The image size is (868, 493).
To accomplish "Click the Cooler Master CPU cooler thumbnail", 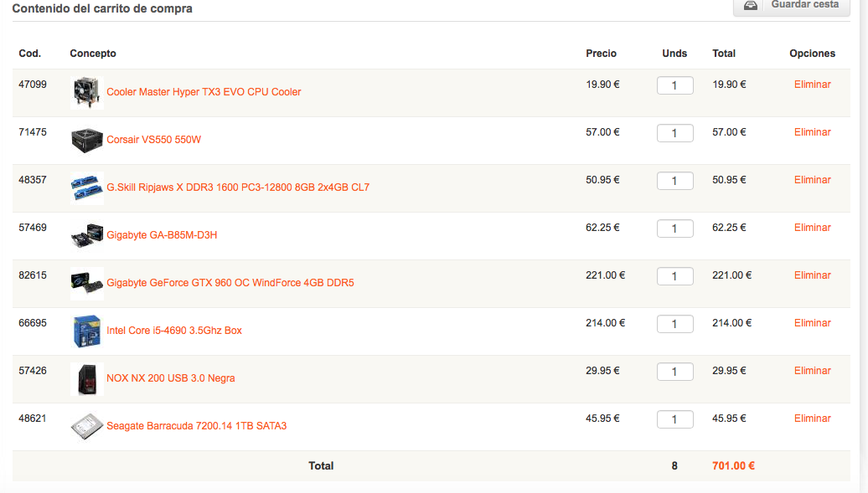I will (x=87, y=92).
